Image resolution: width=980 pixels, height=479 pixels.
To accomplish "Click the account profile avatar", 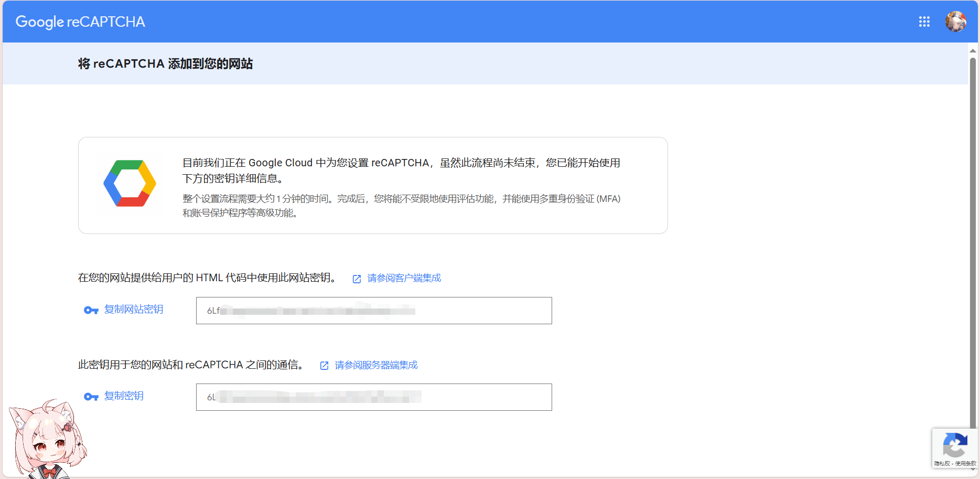I will [x=955, y=22].
